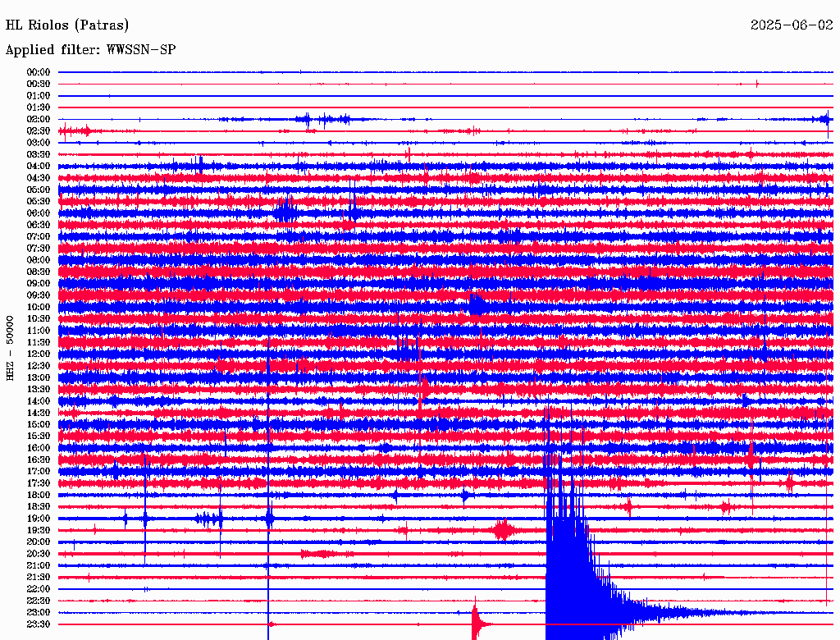
Task: Click the 12:30 time label
Action: pos(39,366)
